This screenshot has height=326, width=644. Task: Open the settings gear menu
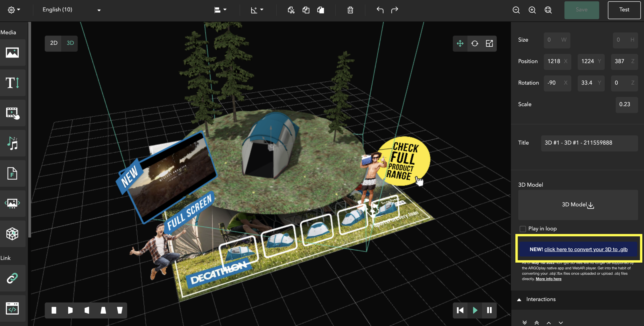[13, 10]
